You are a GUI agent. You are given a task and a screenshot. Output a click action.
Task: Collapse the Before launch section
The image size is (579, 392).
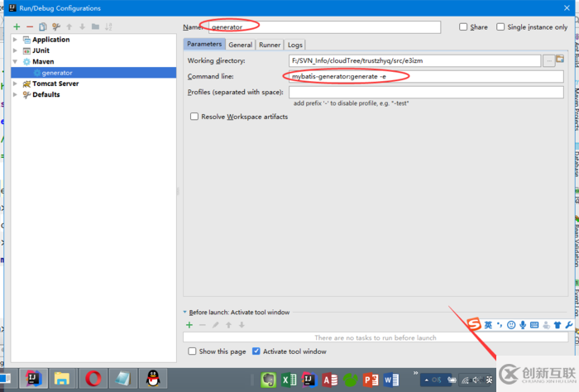pos(185,313)
